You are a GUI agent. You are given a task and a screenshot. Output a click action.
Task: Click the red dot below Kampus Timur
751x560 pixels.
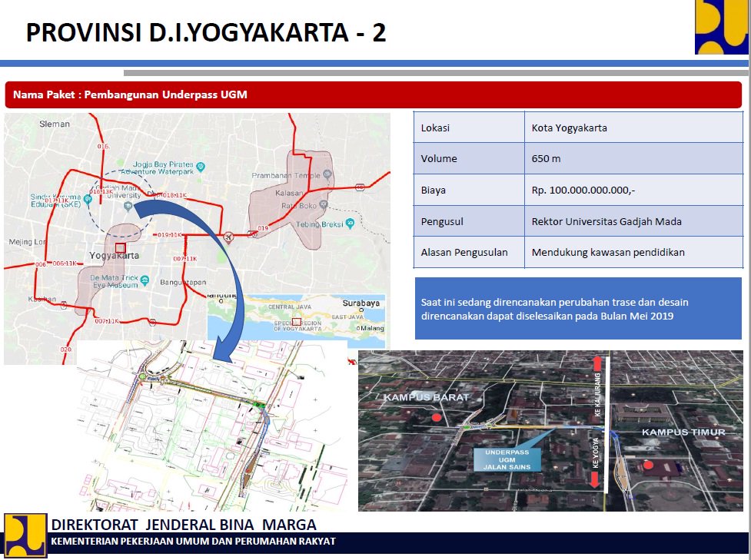click(647, 465)
